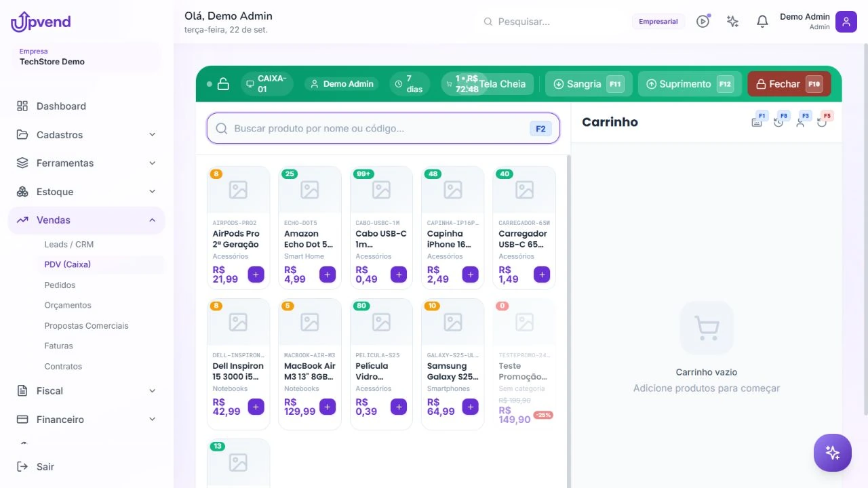Click the Empresarial plan badge
868x488 pixels.
point(658,22)
